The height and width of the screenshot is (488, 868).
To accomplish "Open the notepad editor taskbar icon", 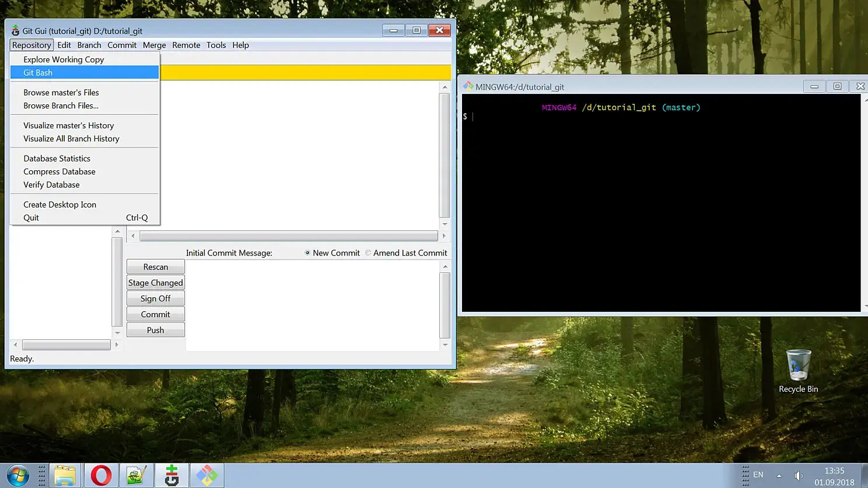I will point(136,475).
